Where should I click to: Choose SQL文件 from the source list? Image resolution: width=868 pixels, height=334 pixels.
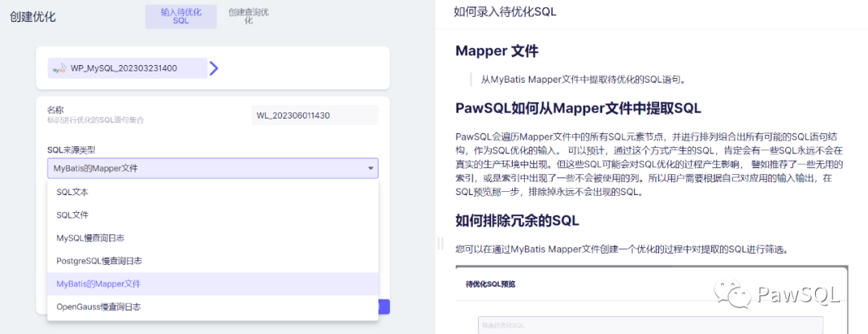(72, 215)
